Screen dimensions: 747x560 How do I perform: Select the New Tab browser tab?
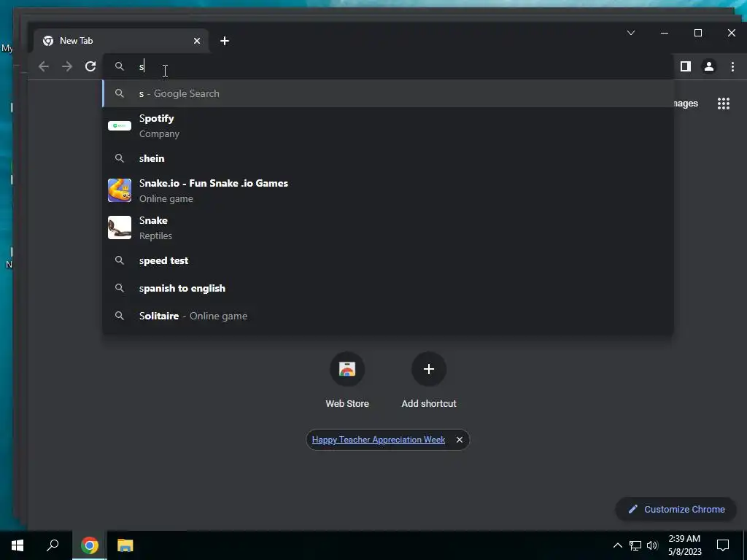point(121,41)
